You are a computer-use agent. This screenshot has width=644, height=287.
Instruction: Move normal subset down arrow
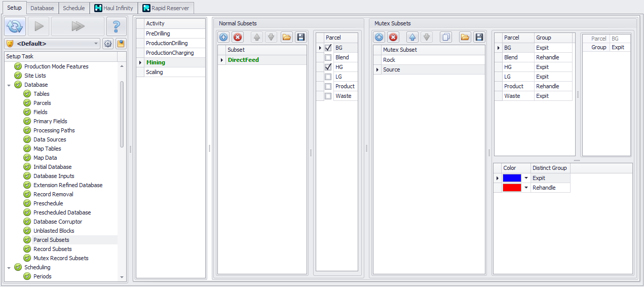(271, 37)
